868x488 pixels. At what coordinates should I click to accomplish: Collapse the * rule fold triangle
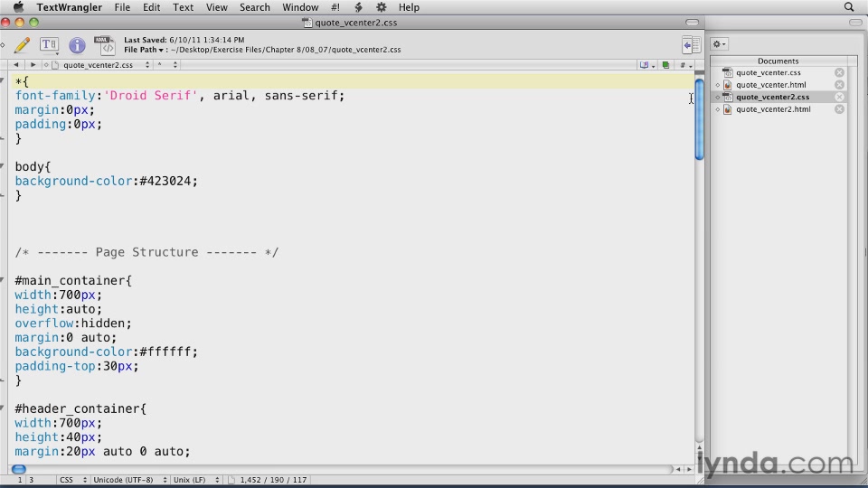(x=3, y=80)
